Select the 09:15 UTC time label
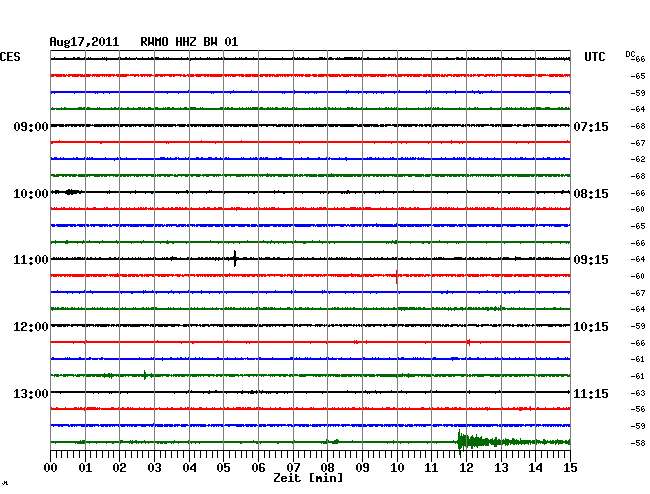This screenshot has width=650, height=494. tap(591, 260)
